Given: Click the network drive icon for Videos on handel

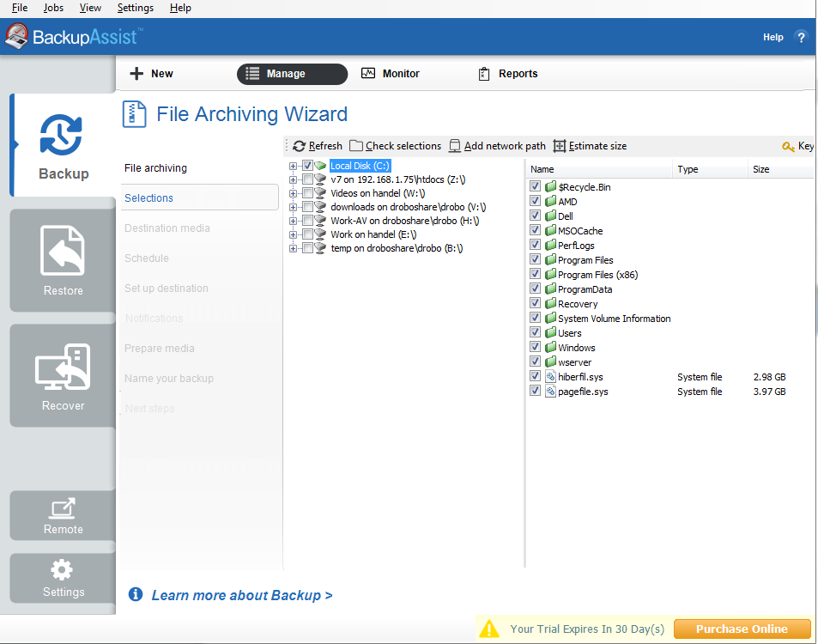Looking at the screenshot, I should point(320,193).
